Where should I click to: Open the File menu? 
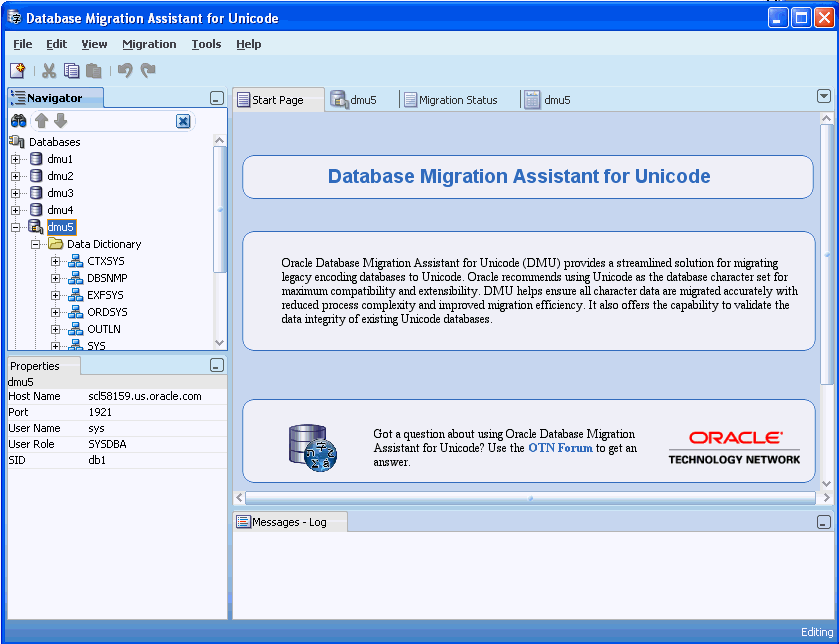tap(22, 44)
